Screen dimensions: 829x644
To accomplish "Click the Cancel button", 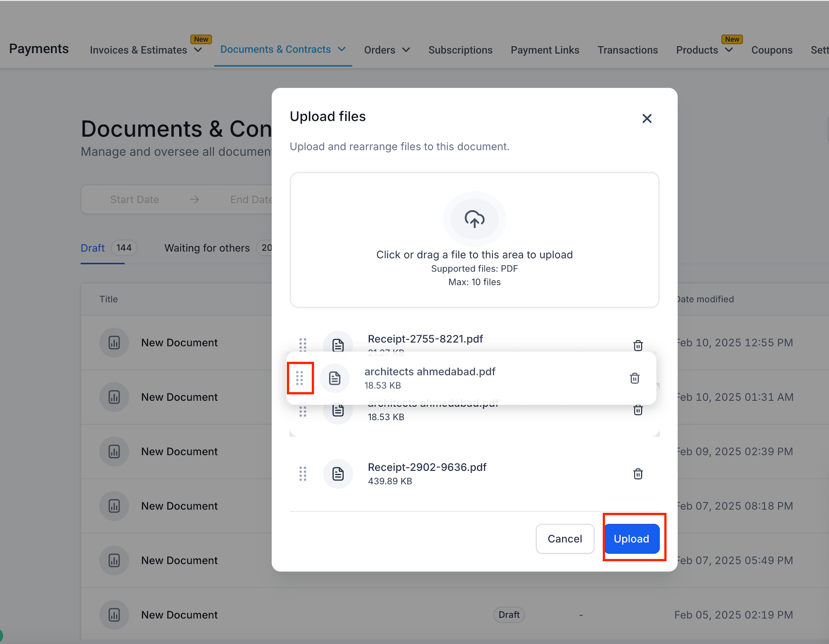I will pos(565,539).
